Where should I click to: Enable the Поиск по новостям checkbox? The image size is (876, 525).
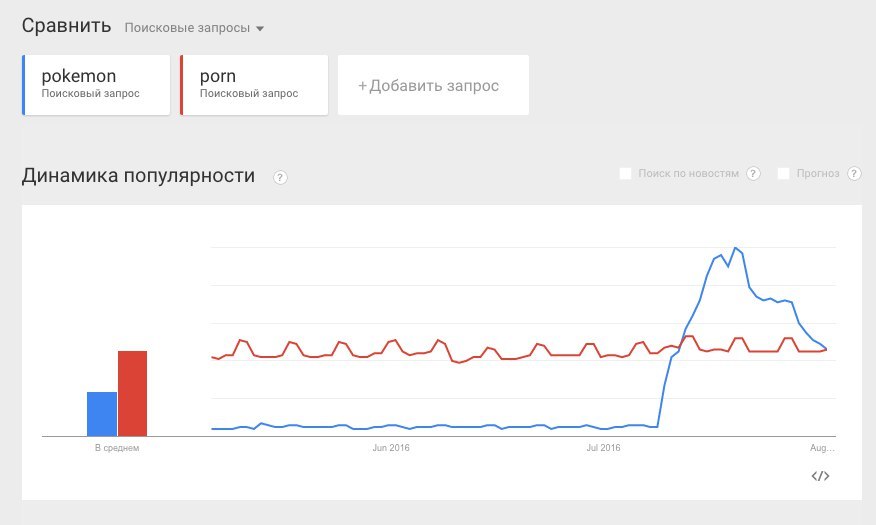[625, 174]
